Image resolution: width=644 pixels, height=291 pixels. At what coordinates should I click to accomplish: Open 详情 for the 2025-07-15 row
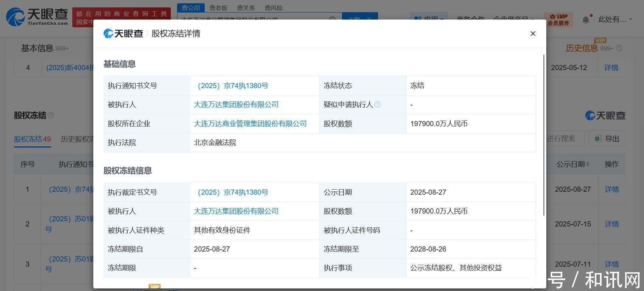tap(612, 224)
